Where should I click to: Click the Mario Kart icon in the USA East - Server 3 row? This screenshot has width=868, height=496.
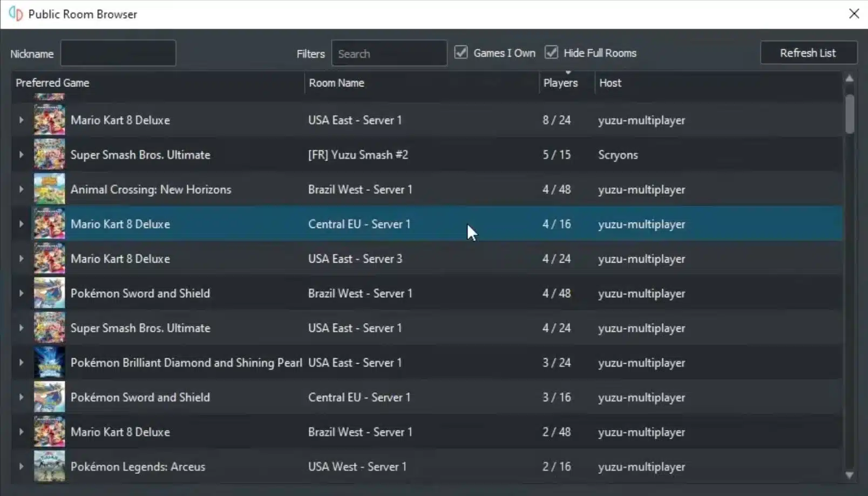click(x=49, y=258)
